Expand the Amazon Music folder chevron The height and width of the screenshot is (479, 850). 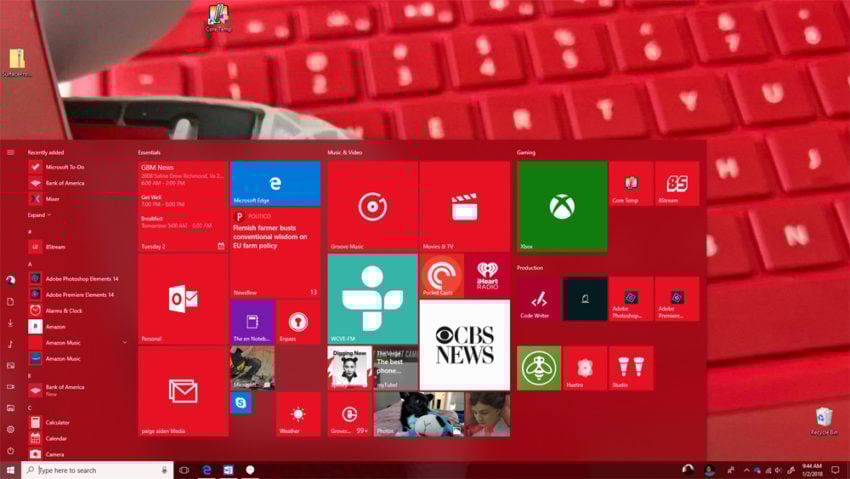pos(125,342)
